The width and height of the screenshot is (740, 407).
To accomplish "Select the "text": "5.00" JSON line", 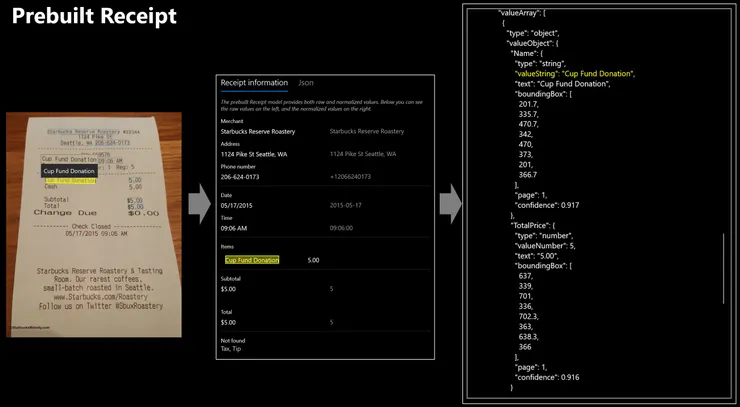I will click(537, 256).
